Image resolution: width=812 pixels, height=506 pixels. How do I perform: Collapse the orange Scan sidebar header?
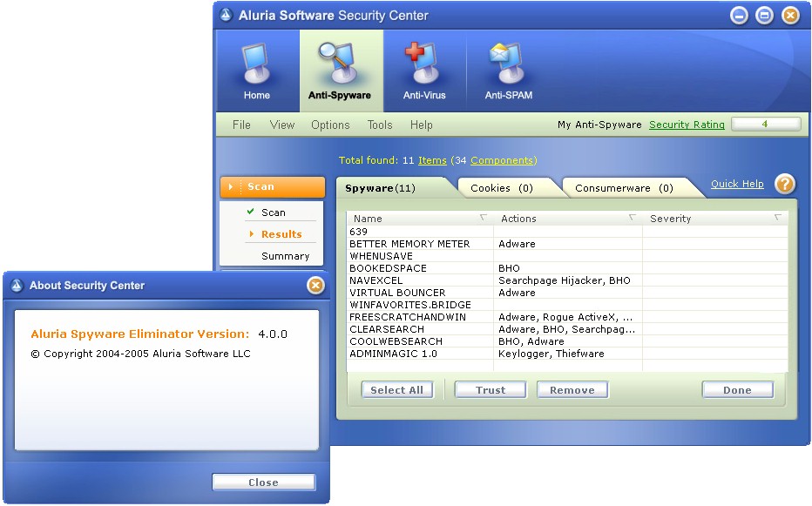(x=273, y=186)
